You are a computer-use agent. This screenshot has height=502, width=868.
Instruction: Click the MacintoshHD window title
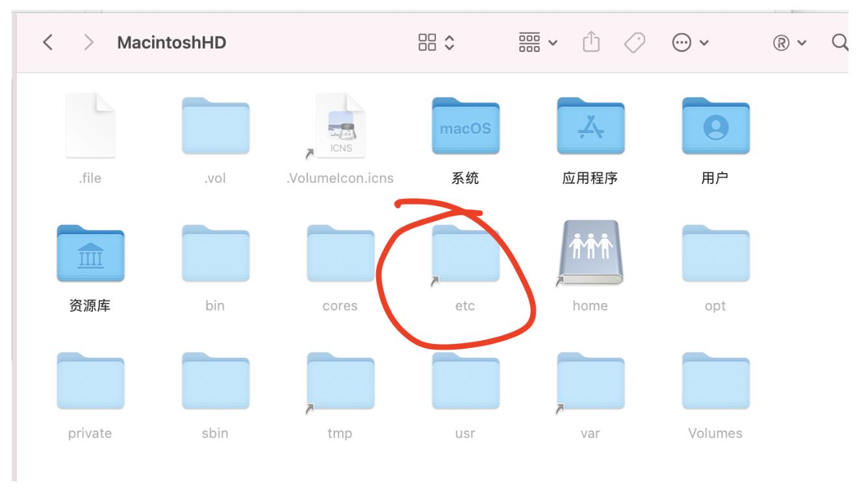[172, 44]
